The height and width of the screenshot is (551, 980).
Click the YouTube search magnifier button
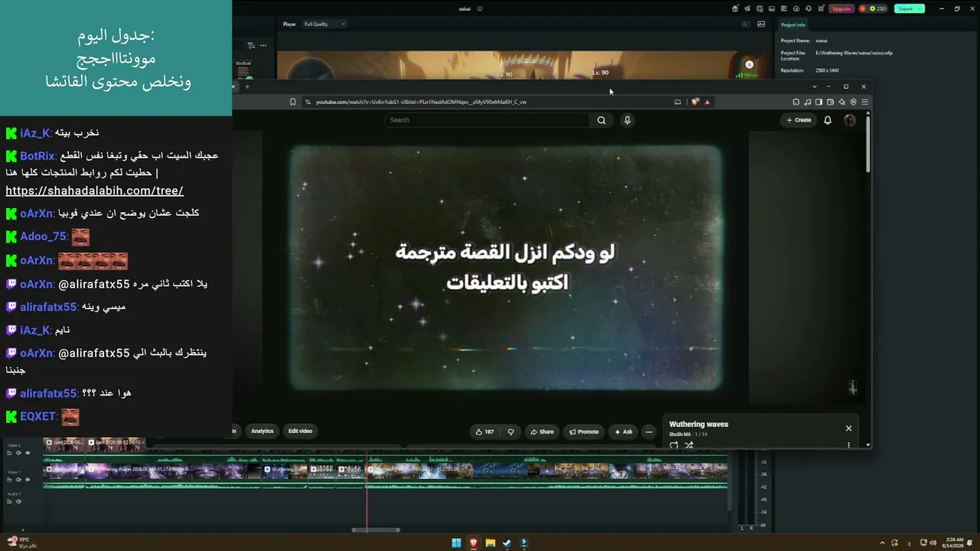[x=601, y=120]
